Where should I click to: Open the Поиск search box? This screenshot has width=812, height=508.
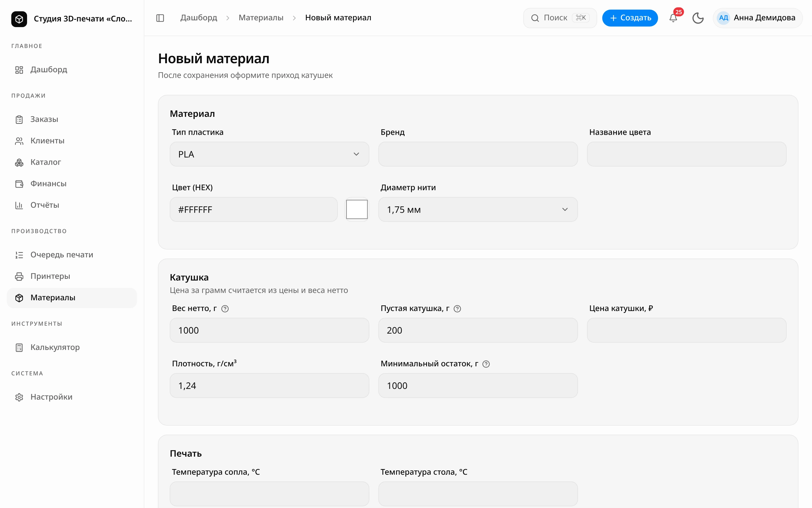tap(560, 18)
